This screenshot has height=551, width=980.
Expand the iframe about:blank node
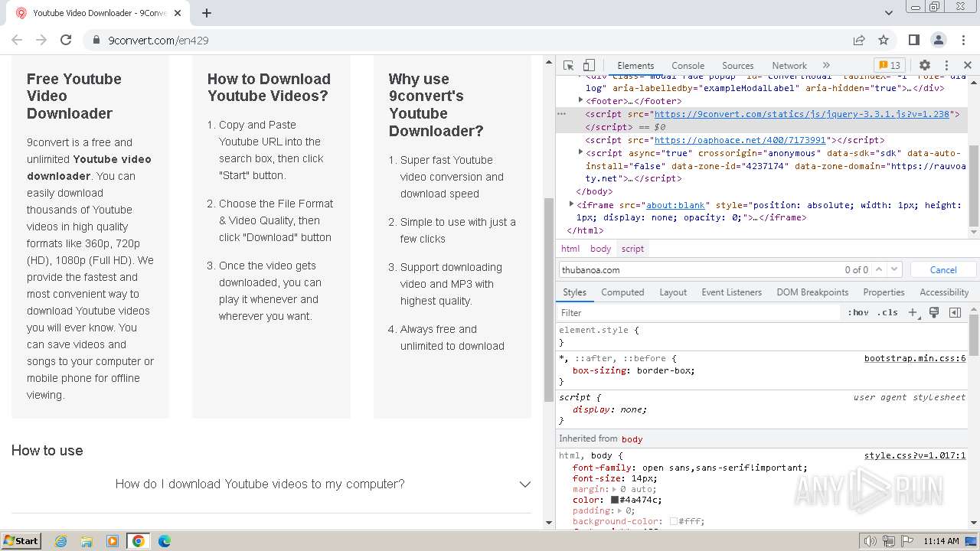coord(571,204)
